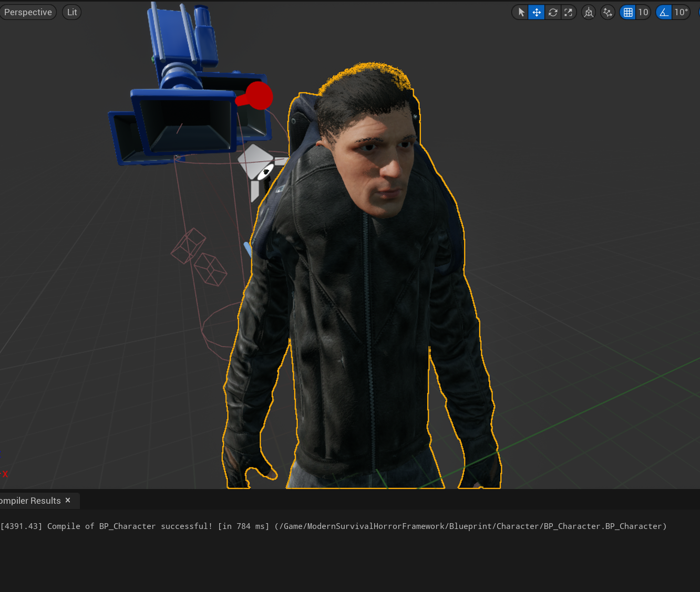Open the 10° rotation snap value dropdown
This screenshot has height=592, width=700.
pos(681,13)
